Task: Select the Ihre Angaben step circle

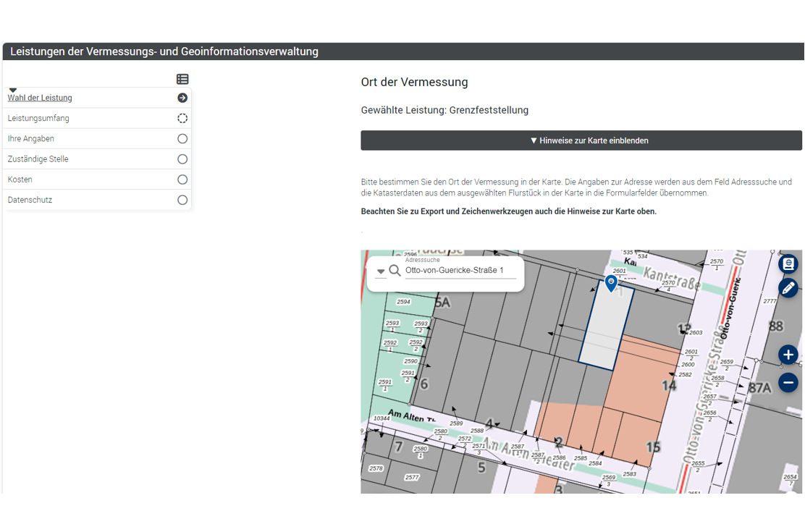Action: 182,139
